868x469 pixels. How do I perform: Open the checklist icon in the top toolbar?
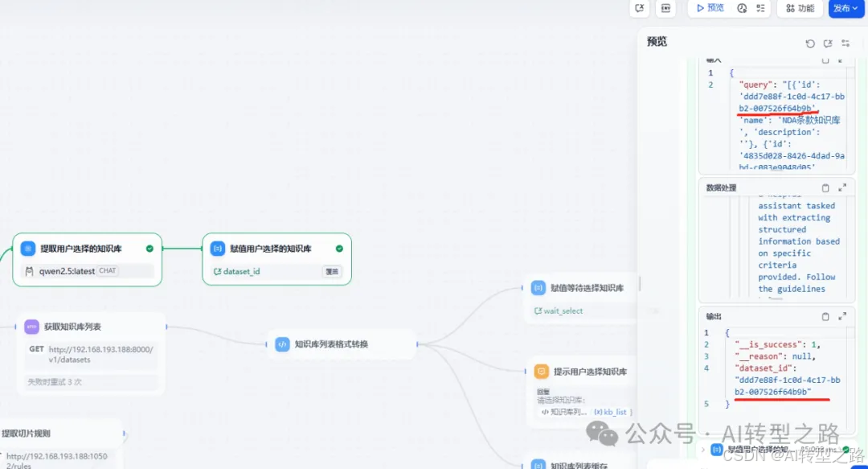760,9
